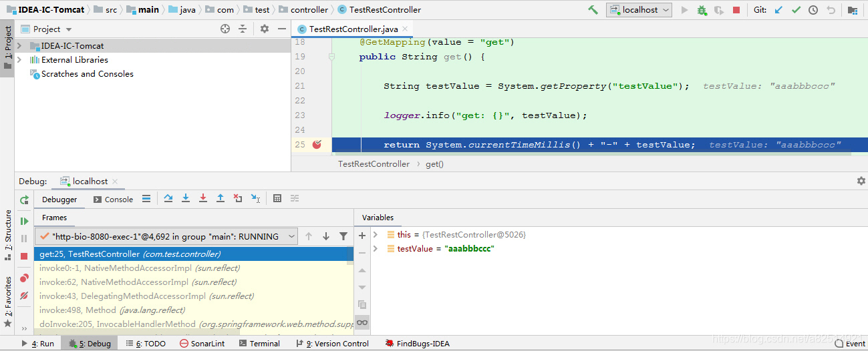Expand the IDEA-IC-Tomcat project node
This screenshot has height=351, width=868.
click(x=19, y=46)
